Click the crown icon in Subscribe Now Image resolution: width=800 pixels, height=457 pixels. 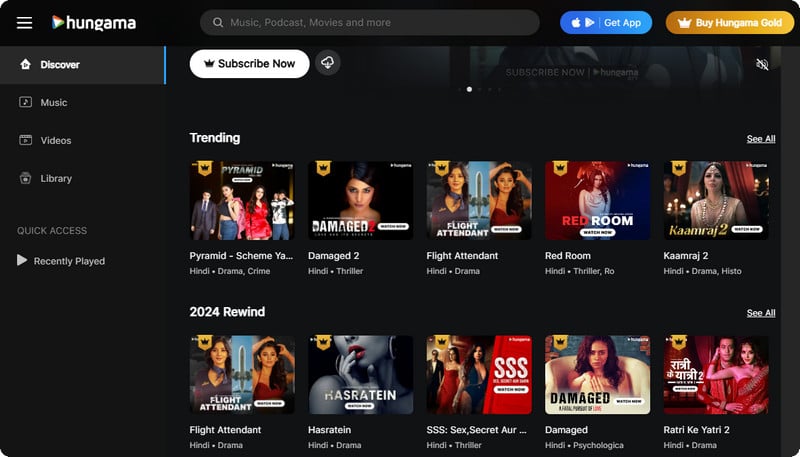pos(209,64)
